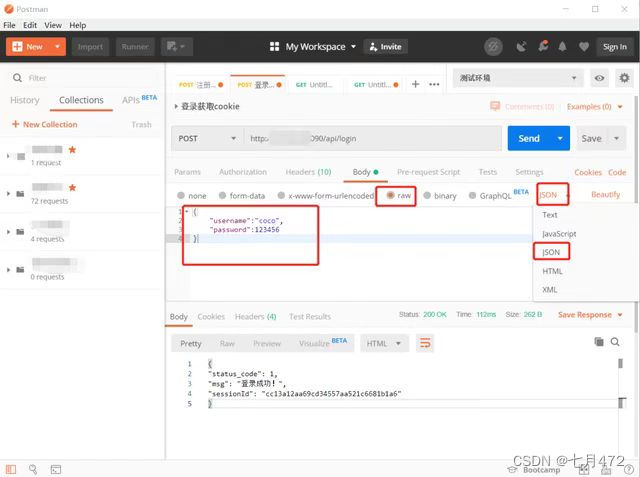Viewport: 640px width, 477px height.
Task: Open the tab options three-dots icon
Action: (434, 84)
